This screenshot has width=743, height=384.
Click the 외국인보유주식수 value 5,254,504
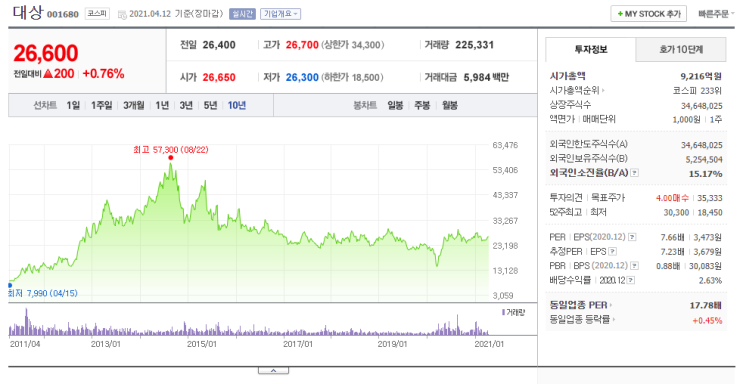(x=704, y=159)
